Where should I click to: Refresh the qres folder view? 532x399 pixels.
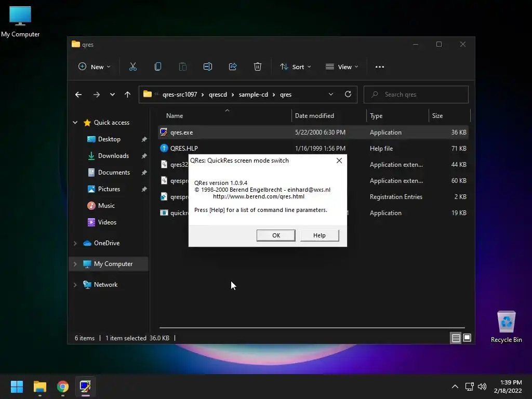(348, 95)
